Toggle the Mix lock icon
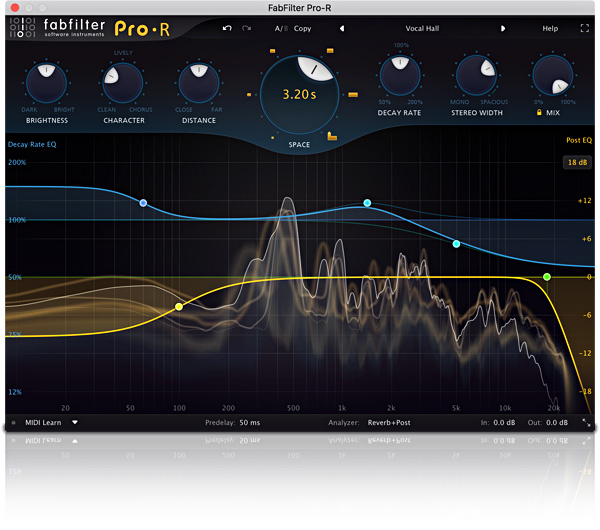Viewport: 600px width, 530px height. pos(539,113)
